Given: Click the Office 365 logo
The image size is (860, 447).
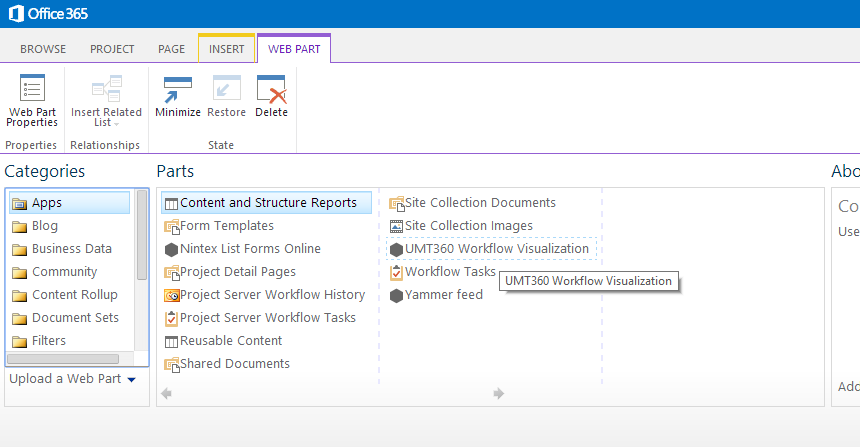Looking at the screenshot, I should pos(48,14).
